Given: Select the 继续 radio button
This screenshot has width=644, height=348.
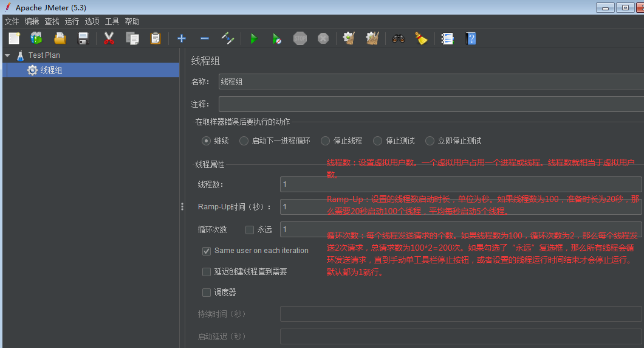Looking at the screenshot, I should tap(206, 141).
